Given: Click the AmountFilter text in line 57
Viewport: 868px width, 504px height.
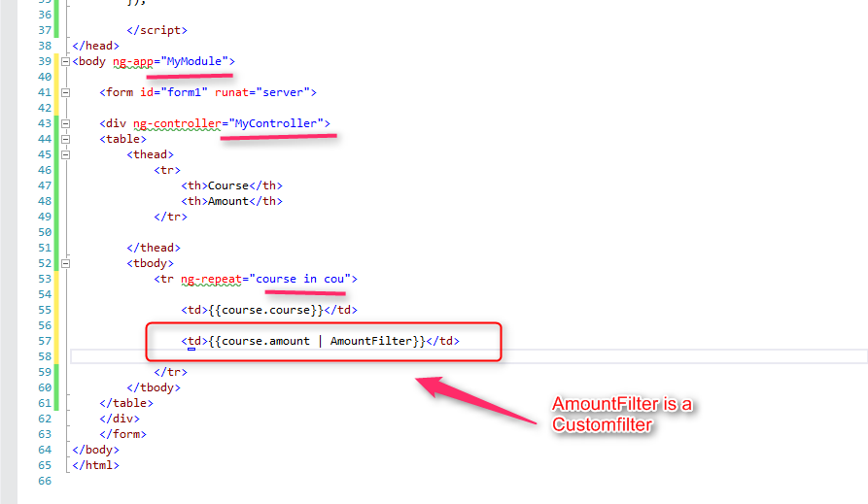Looking at the screenshot, I should click(371, 341).
